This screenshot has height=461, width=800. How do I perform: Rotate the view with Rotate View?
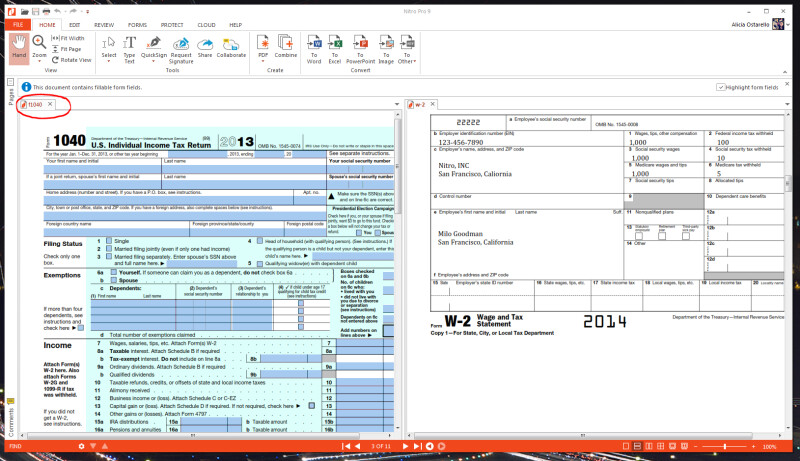click(x=71, y=60)
